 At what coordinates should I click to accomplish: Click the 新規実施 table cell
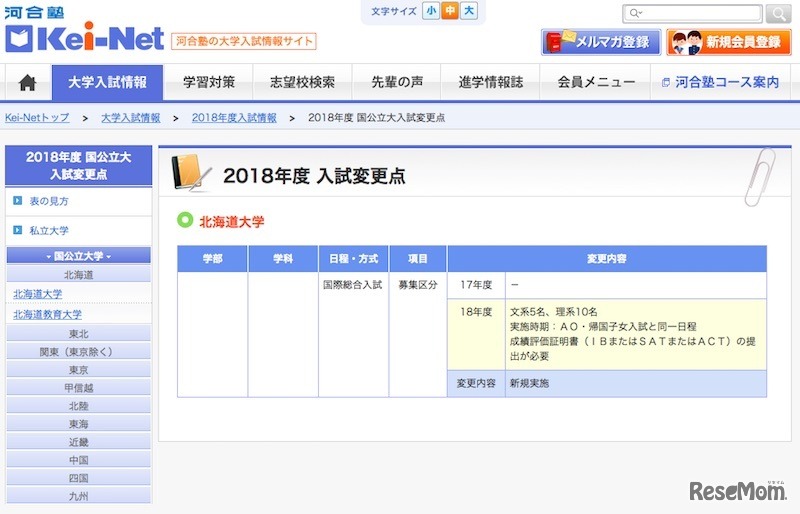(x=636, y=383)
